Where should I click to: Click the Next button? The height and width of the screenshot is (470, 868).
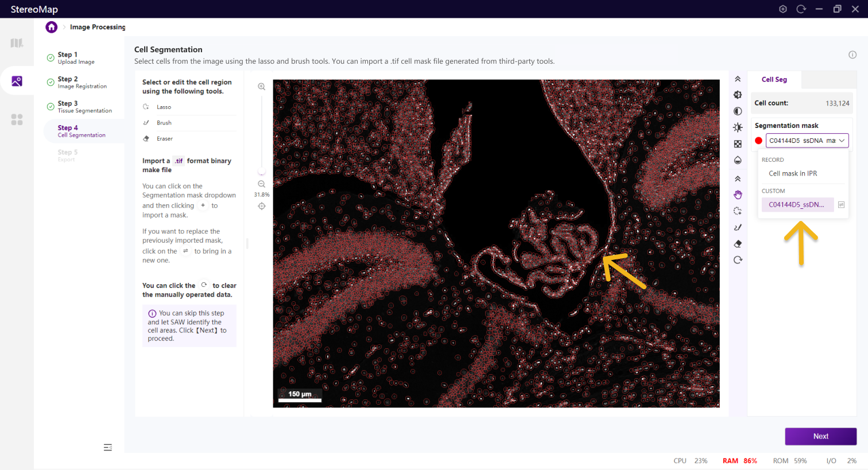click(821, 436)
